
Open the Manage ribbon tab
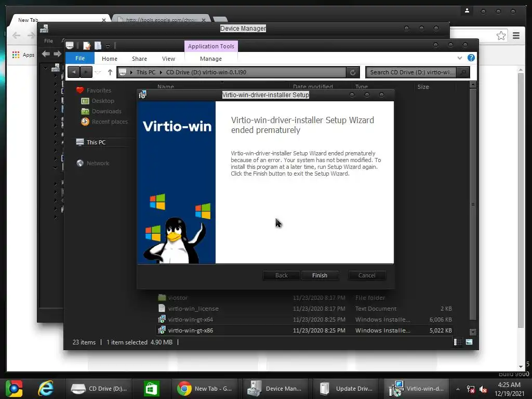coord(211,59)
